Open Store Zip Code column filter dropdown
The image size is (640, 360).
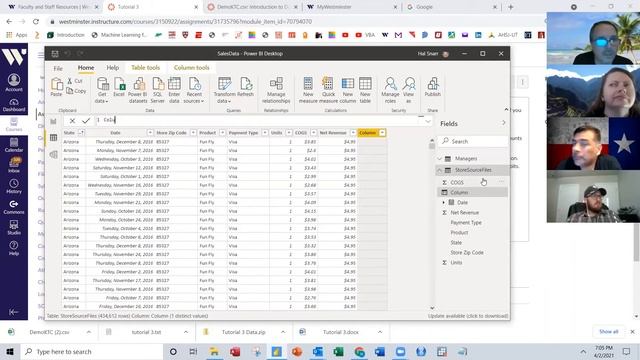(x=193, y=133)
